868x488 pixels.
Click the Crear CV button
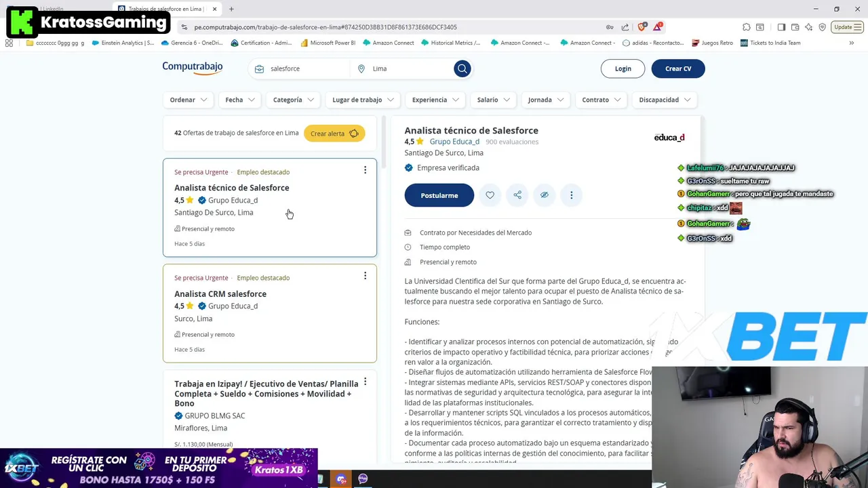[678, 68]
